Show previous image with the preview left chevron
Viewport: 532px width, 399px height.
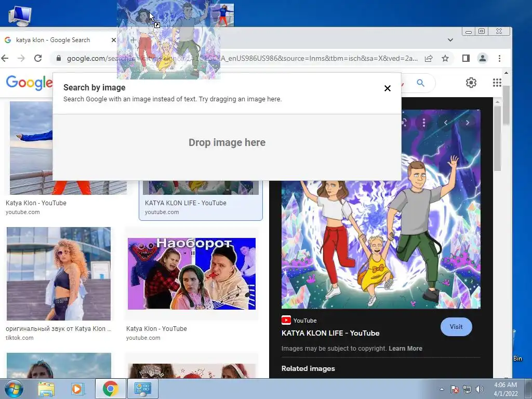[446, 123]
